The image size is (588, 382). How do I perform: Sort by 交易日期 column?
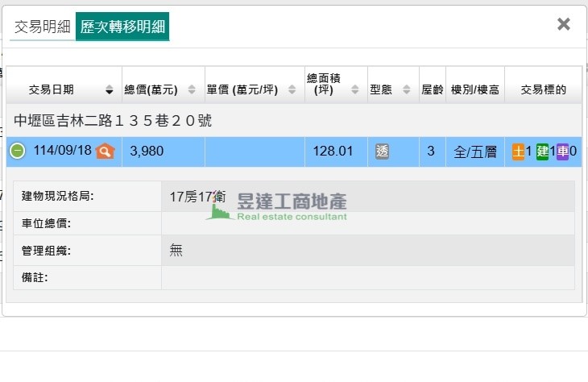pos(63,89)
